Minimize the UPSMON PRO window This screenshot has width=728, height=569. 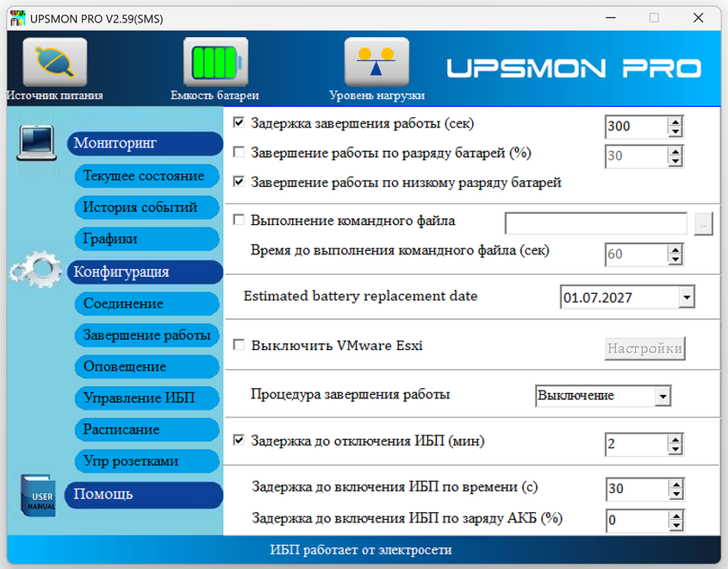click(611, 18)
